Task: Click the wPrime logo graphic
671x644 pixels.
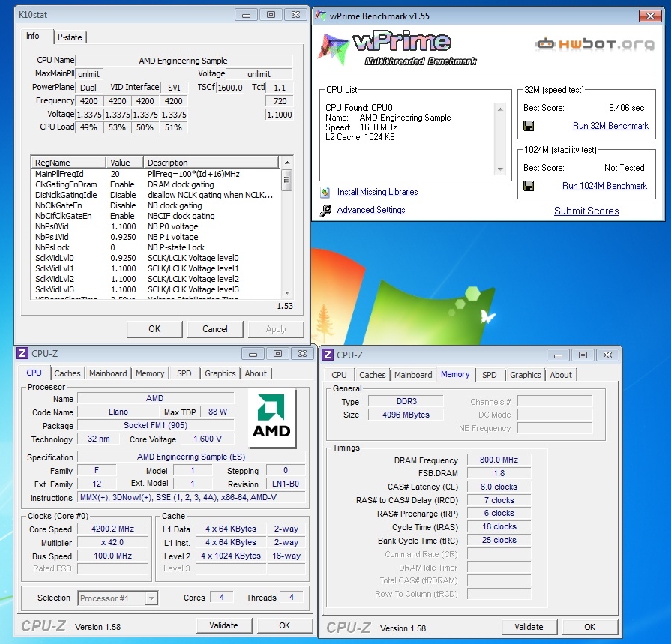Action: 397,48
